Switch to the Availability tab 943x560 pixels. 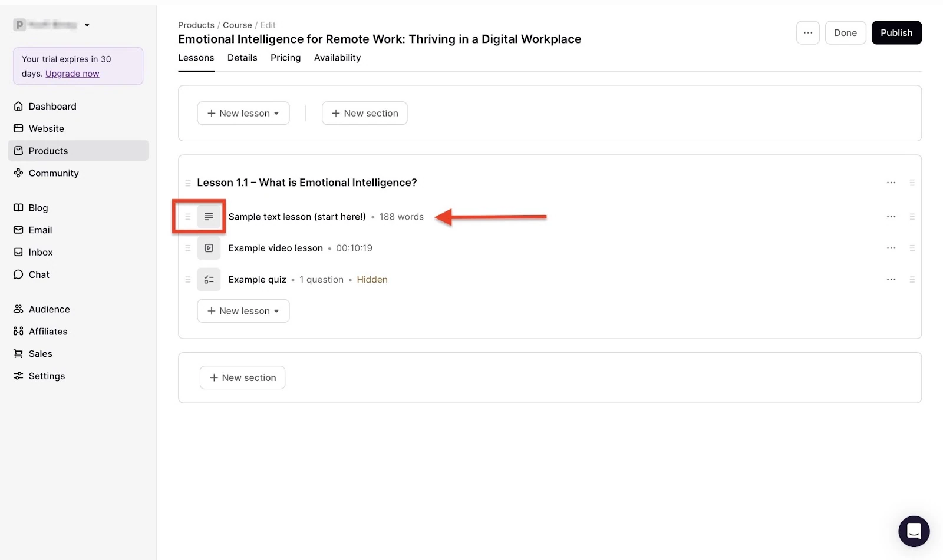tap(337, 58)
